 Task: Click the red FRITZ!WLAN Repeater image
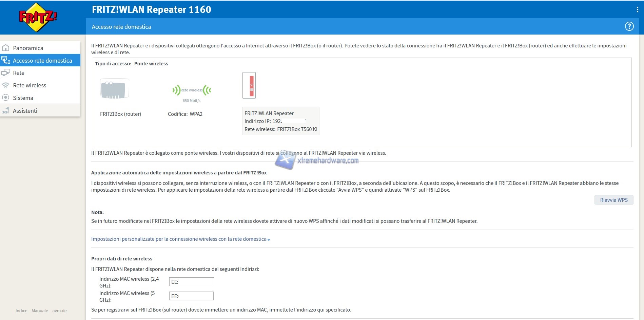click(x=249, y=85)
